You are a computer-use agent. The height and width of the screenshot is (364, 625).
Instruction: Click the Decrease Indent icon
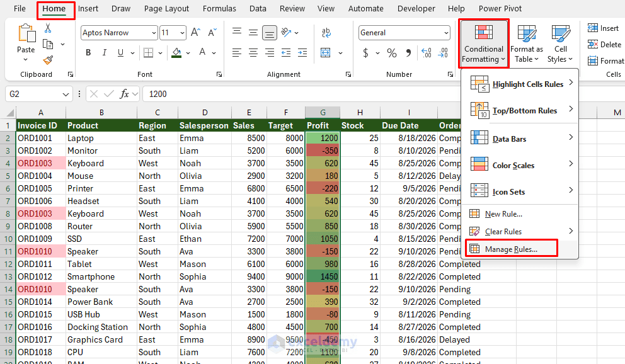click(286, 52)
